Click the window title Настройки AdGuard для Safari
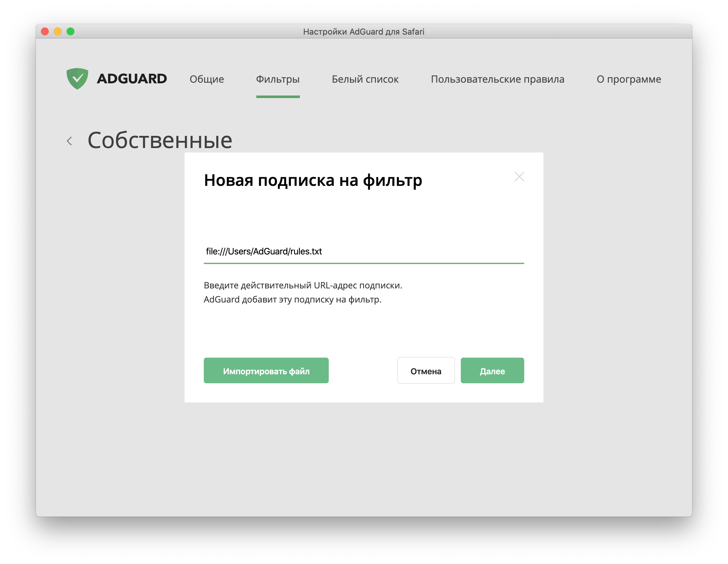This screenshot has height=564, width=728. [x=364, y=32]
